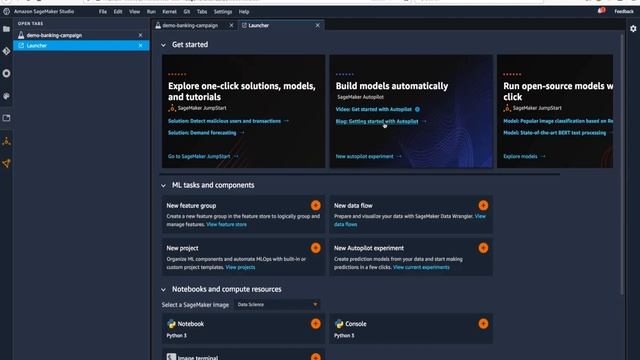
Task: Click plus icon for New data flow
Action: tap(483, 205)
